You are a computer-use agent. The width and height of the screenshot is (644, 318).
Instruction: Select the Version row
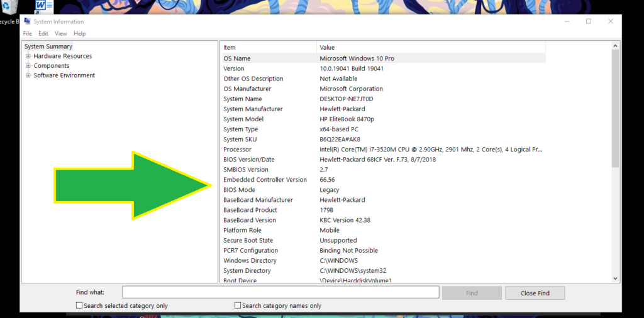[x=384, y=69]
